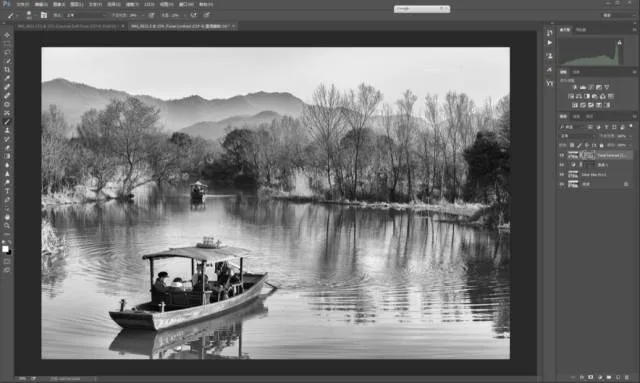Open the layer filter kind dropdown
Image resolution: width=640 pixels, height=383 pixels.
point(572,127)
